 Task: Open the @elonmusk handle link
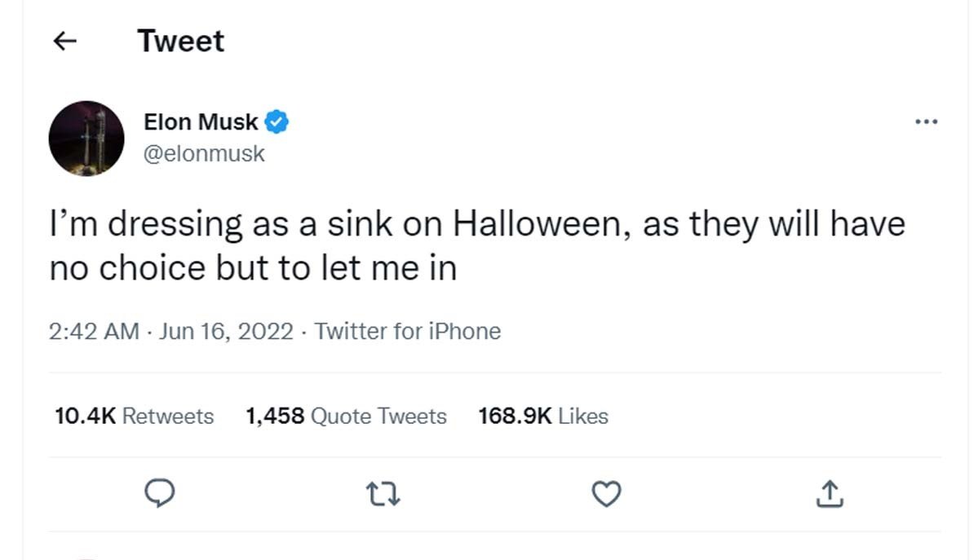coord(204,153)
